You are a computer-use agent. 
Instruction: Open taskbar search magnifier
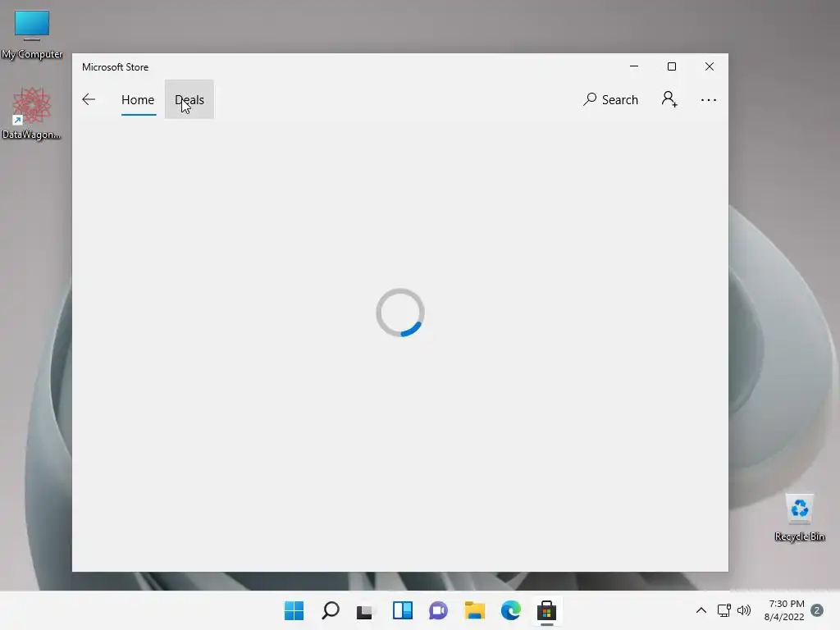pos(330,610)
